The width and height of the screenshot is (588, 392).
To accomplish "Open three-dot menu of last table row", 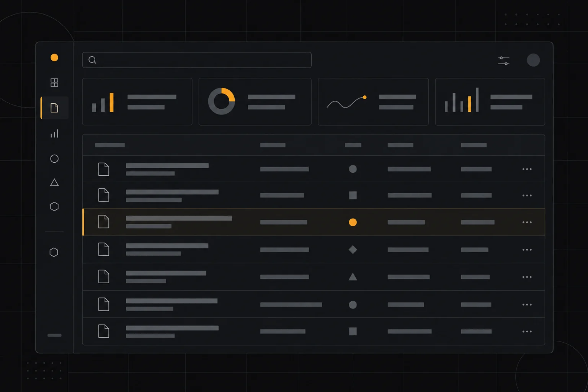I will pyautogui.click(x=527, y=332).
